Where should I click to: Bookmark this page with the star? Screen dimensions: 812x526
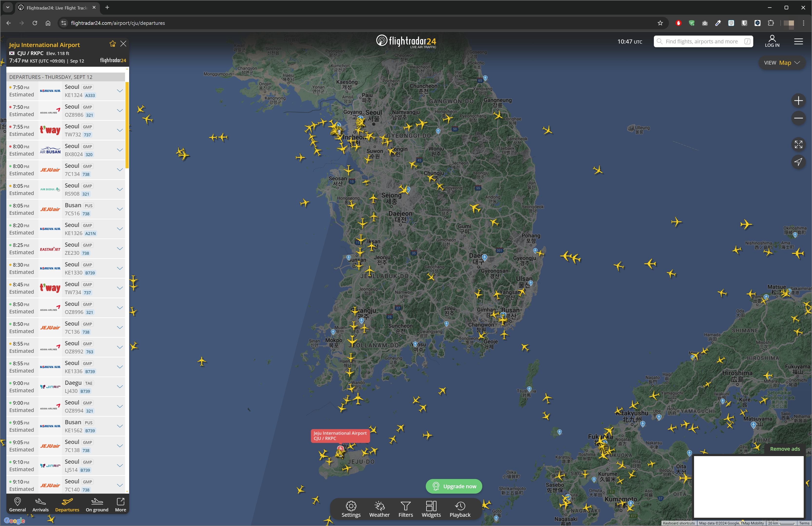660,23
